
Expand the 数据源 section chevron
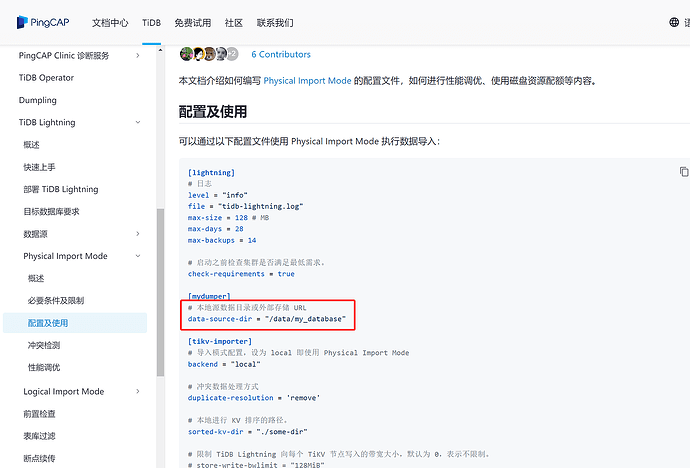coord(138,234)
